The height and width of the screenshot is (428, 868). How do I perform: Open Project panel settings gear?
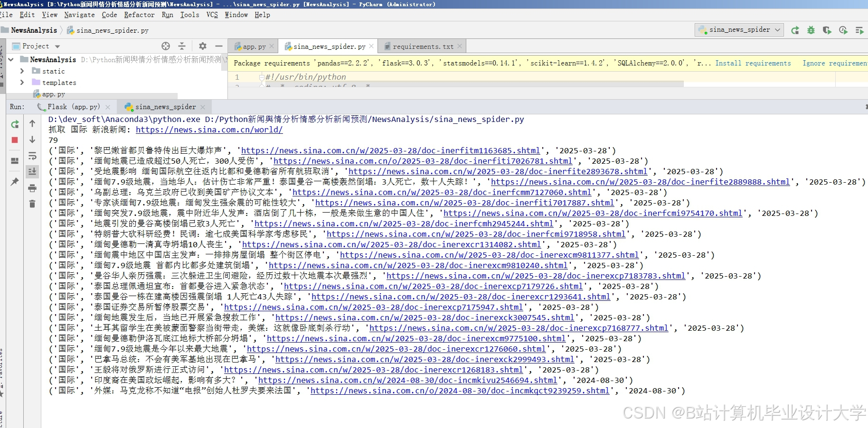click(x=202, y=46)
